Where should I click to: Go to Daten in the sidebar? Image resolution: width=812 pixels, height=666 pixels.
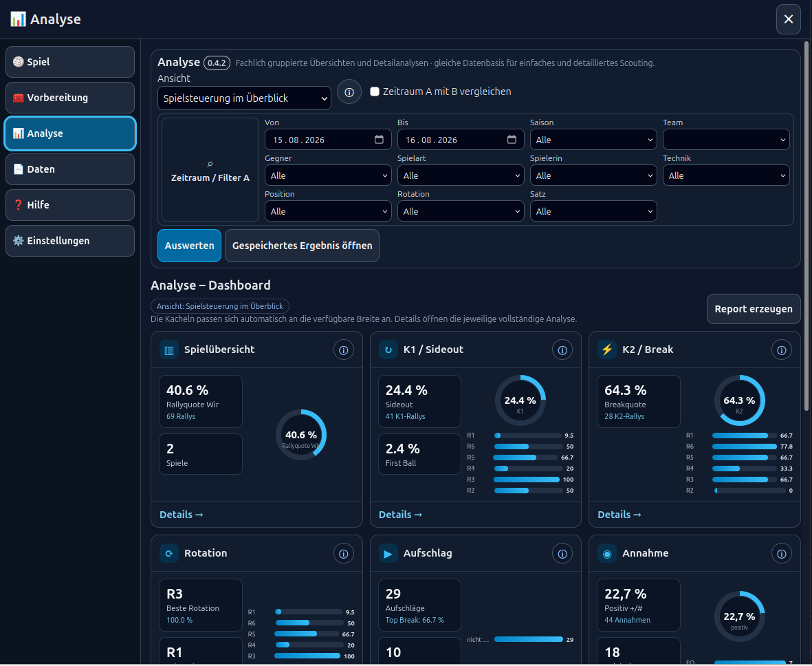click(70, 169)
